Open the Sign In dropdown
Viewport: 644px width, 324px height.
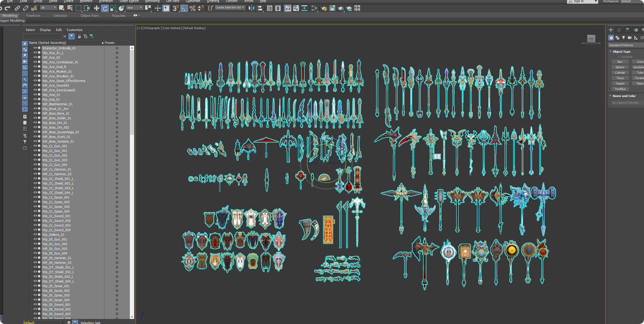[x=583, y=2]
